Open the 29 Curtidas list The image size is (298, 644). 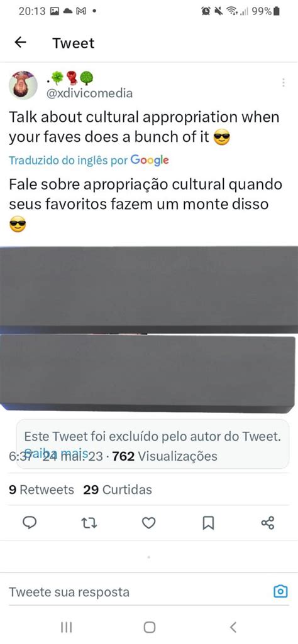[118, 490]
